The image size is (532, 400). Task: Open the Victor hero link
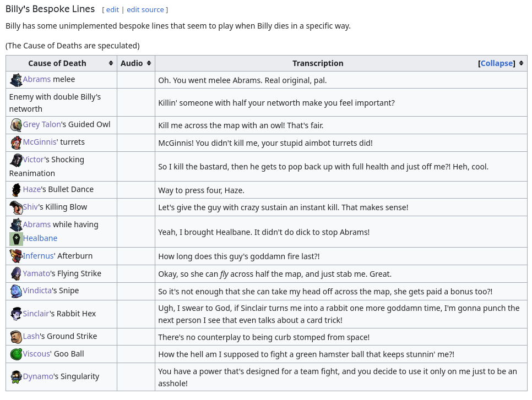coord(33,160)
